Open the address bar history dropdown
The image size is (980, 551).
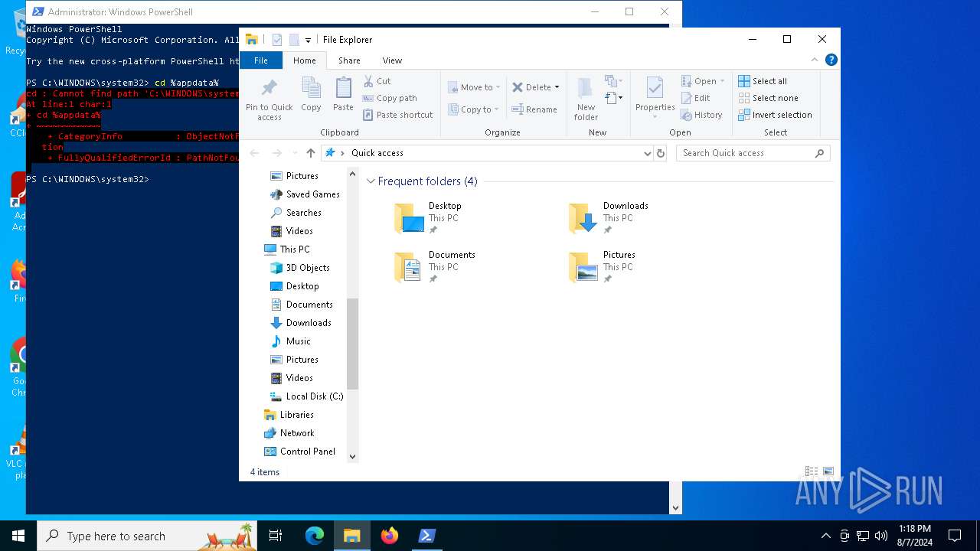click(648, 153)
